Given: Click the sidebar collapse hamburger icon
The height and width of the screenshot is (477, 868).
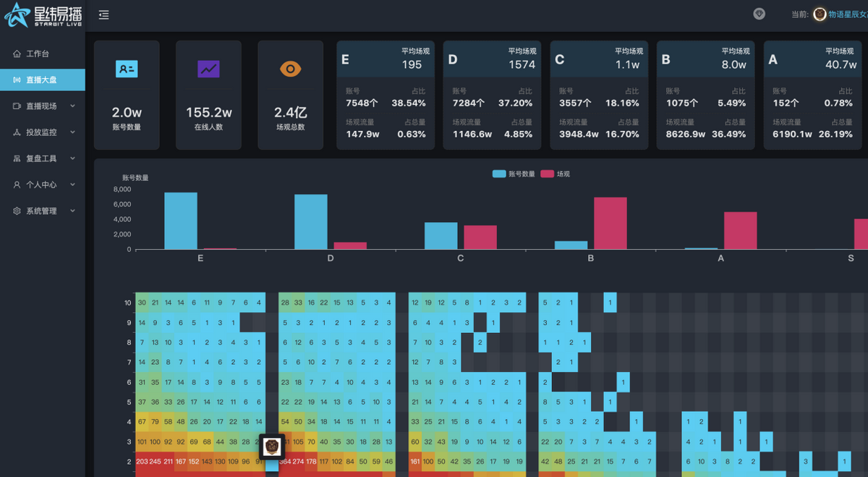Looking at the screenshot, I should (104, 14).
